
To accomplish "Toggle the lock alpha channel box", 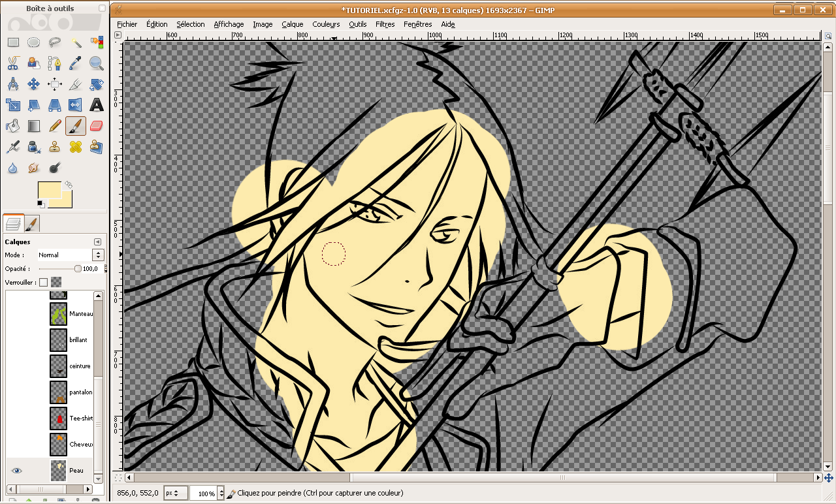I will point(56,283).
